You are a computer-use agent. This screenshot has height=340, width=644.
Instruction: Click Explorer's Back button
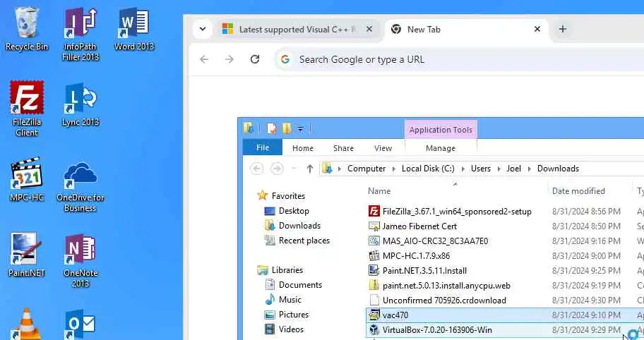[x=257, y=169]
